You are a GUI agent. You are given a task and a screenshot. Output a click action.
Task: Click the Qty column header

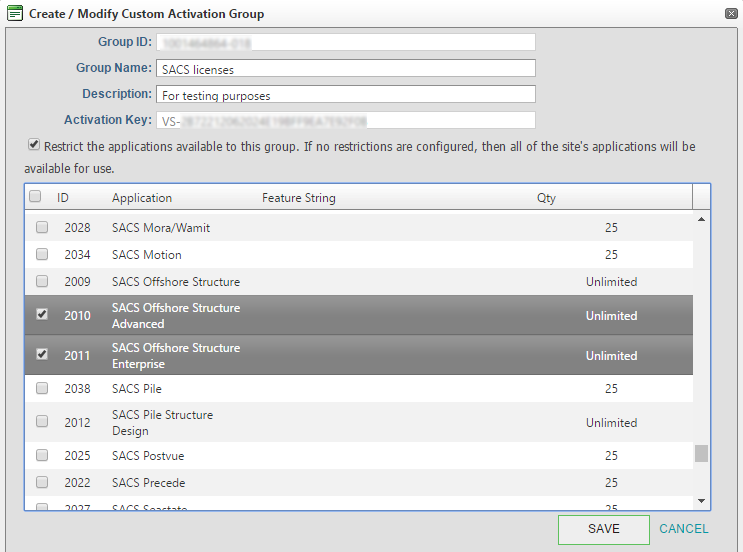[546, 198]
